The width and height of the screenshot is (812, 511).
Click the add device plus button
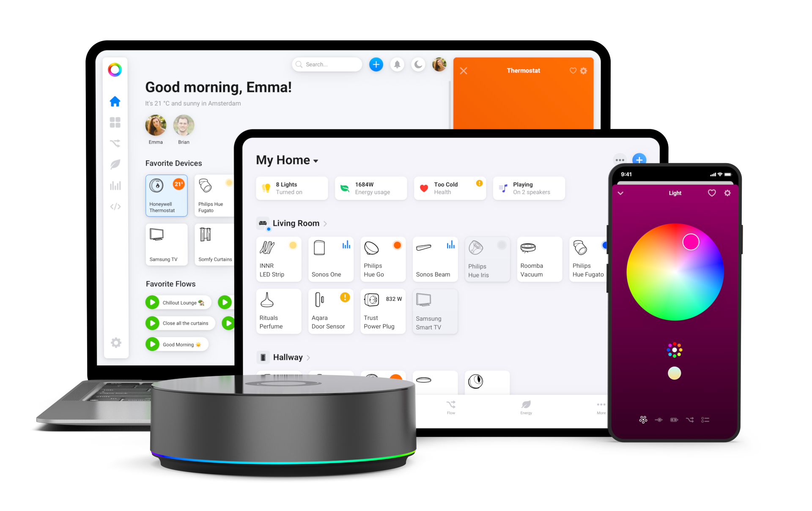[639, 159]
